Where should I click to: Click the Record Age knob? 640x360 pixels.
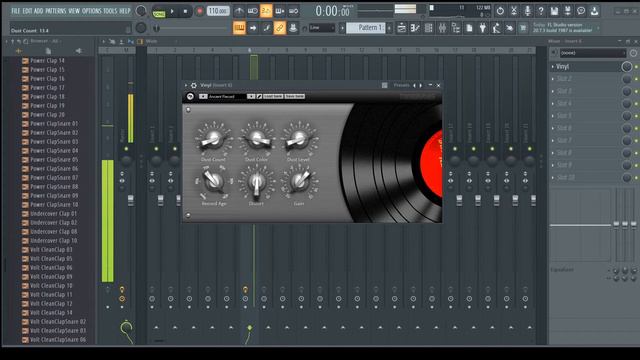[x=213, y=182]
